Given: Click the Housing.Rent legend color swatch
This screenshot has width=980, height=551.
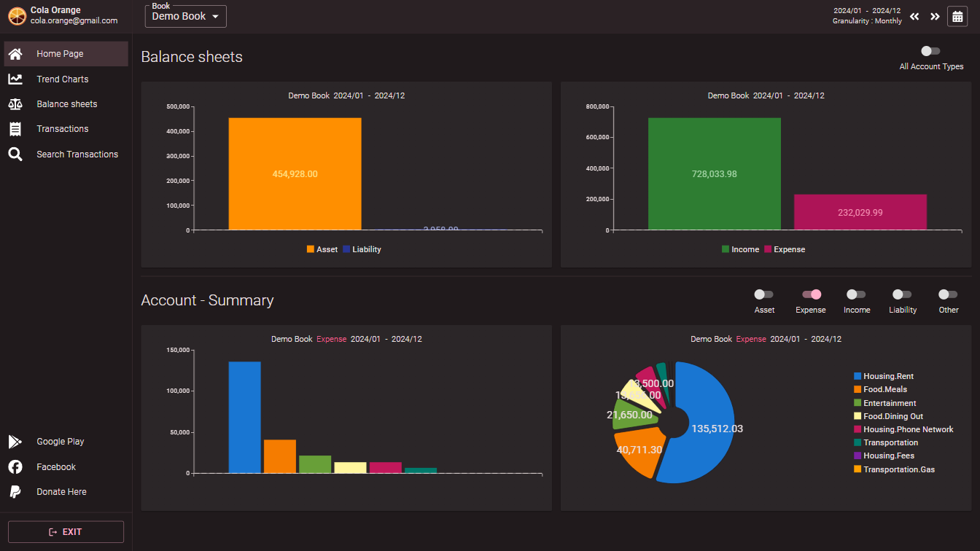Looking at the screenshot, I should pos(857,376).
